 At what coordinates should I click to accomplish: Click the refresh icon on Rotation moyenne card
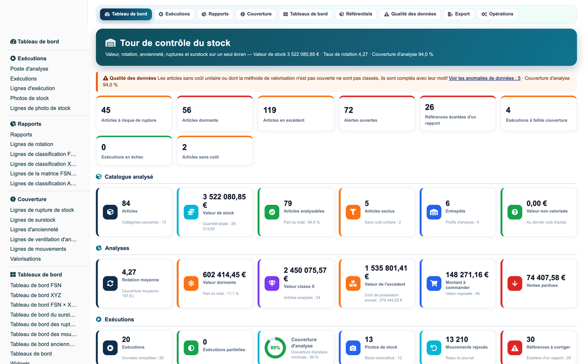(x=110, y=283)
